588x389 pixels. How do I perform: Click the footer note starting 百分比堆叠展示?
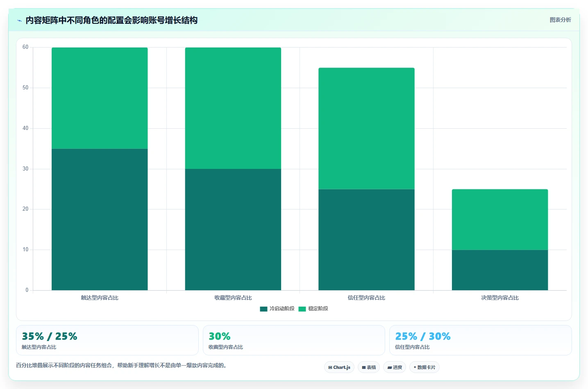point(121,365)
